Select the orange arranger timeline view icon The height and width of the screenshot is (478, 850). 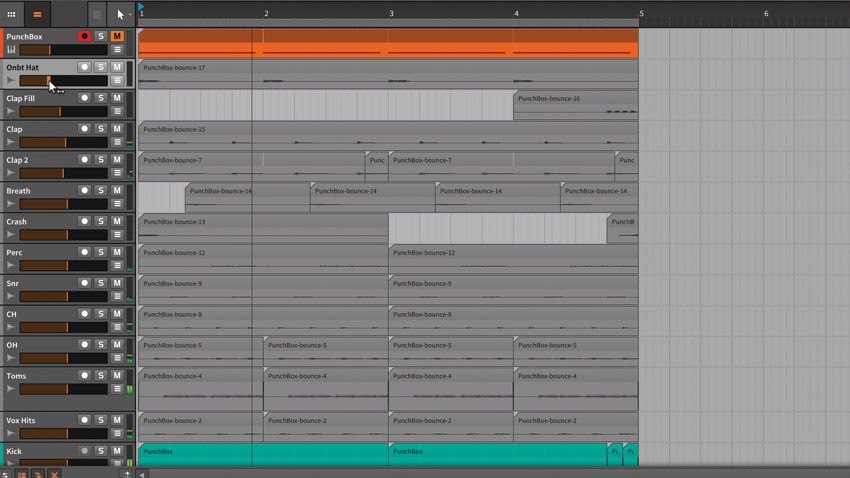(37, 15)
